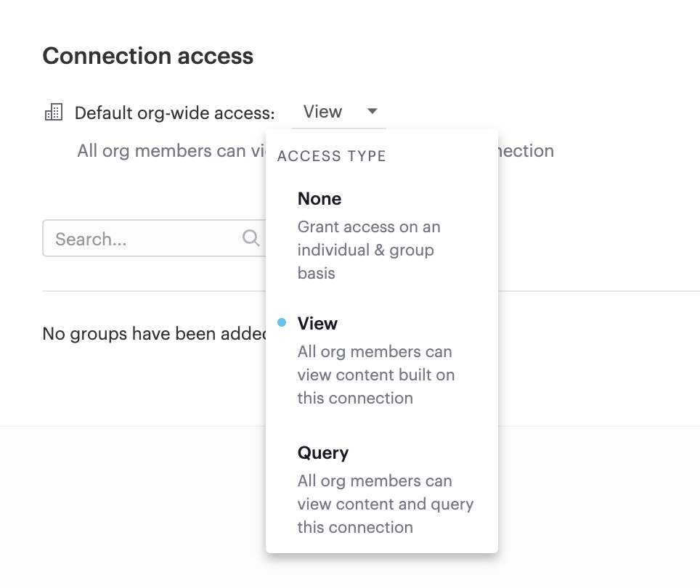Click the Connection access heading
This screenshot has height=588, width=700.
[148, 55]
